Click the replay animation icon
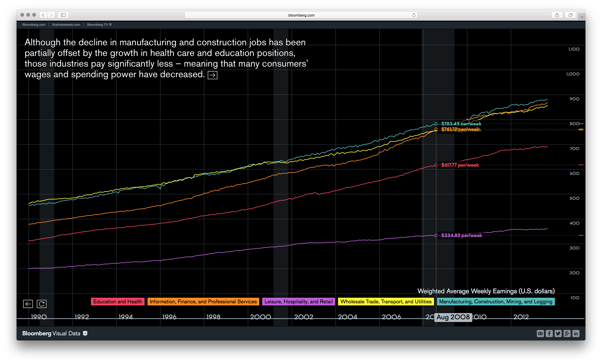Screen dimensions: 602x364 click(x=42, y=304)
